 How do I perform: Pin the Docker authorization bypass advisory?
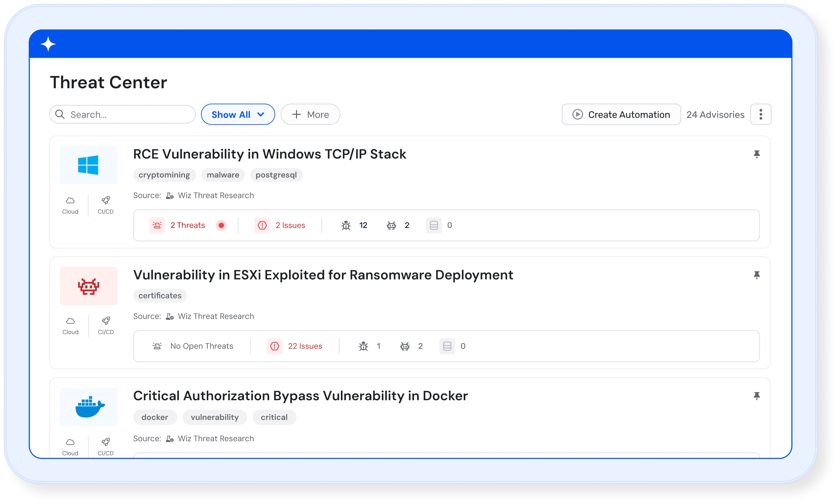point(756,396)
